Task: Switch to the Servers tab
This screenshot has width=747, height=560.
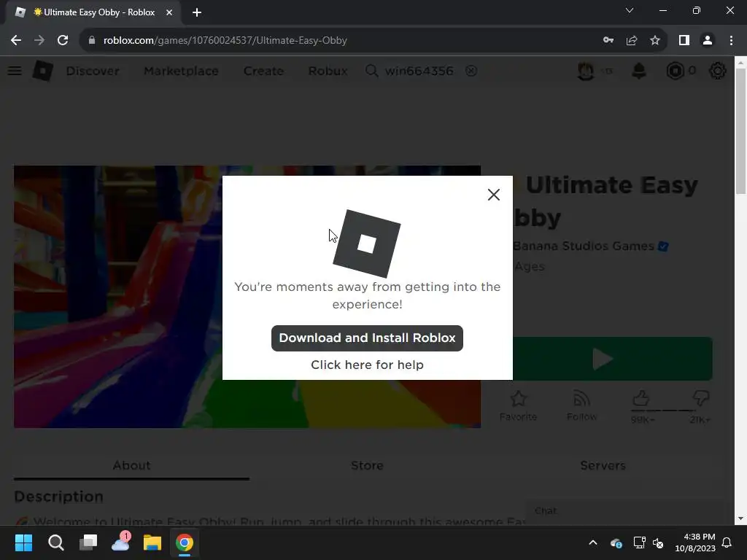Action: 603,466
